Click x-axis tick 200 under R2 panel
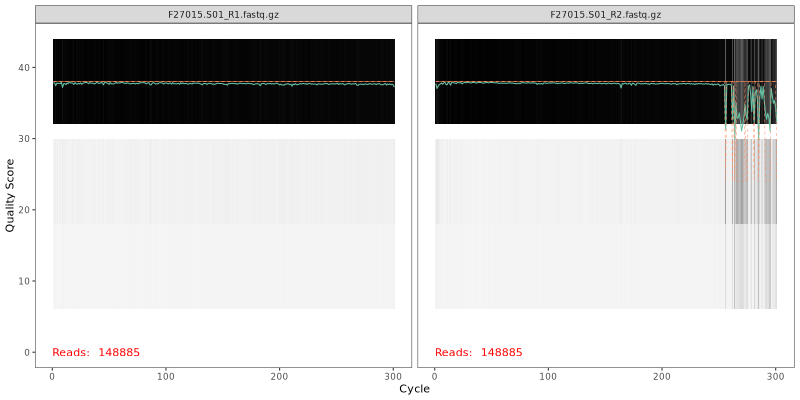 (x=662, y=376)
